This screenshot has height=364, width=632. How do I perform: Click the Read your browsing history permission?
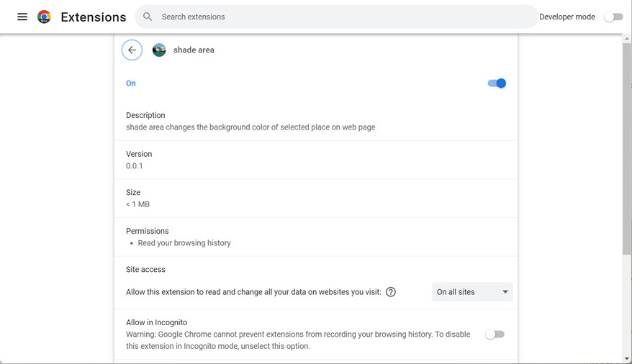coord(184,243)
